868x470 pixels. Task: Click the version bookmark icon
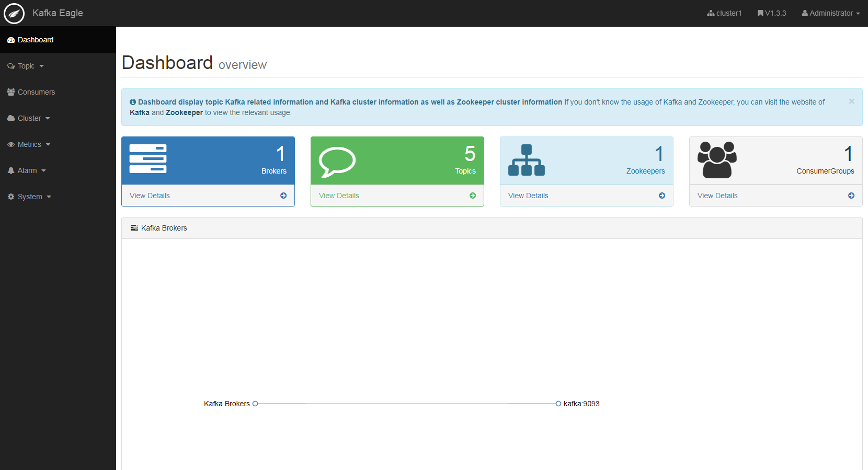(x=760, y=13)
